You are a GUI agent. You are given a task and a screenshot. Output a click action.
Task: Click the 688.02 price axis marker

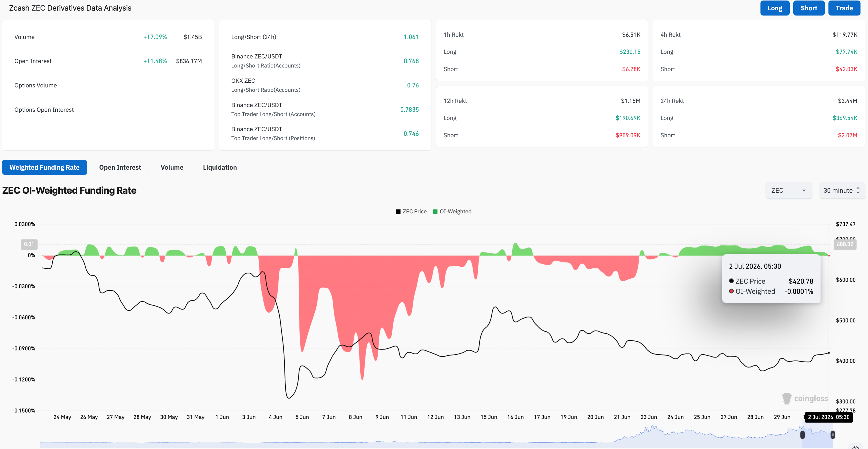point(845,244)
